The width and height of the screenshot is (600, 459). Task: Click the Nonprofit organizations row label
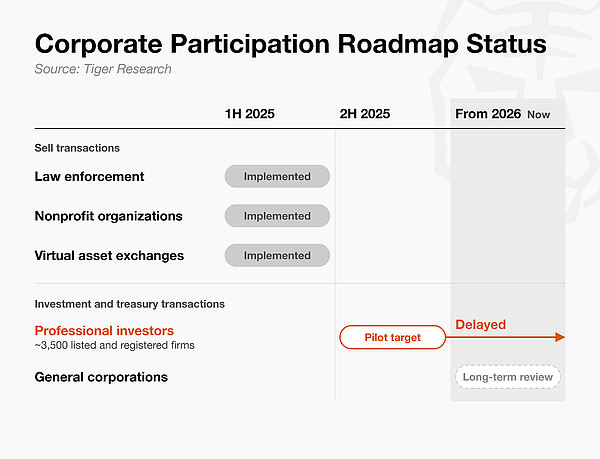[108, 216]
